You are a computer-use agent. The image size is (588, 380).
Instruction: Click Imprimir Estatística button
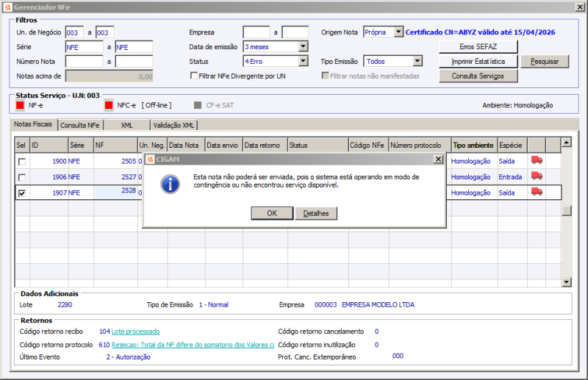coord(478,61)
